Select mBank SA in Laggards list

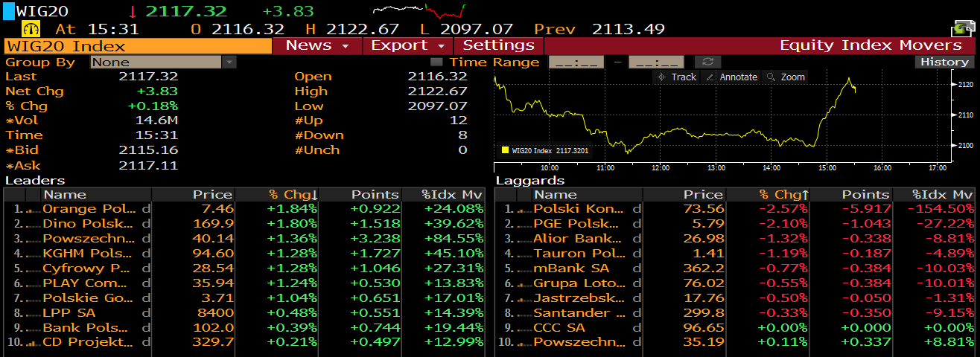(570, 268)
